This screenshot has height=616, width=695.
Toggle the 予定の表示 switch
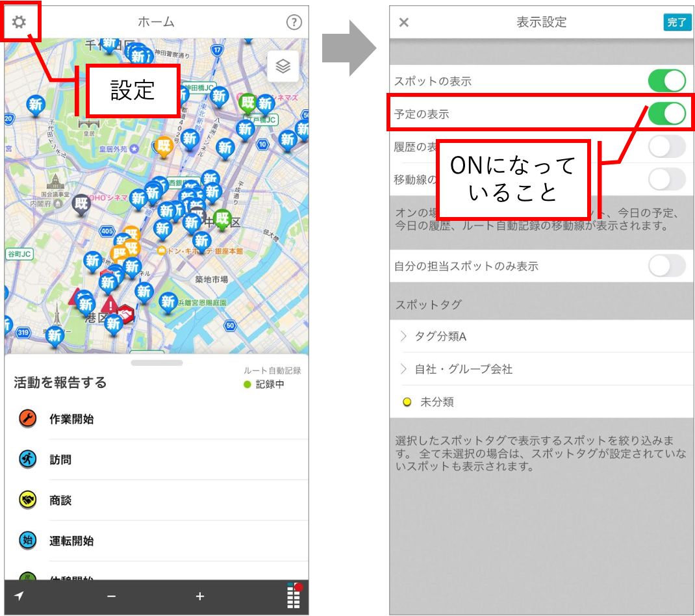point(666,114)
